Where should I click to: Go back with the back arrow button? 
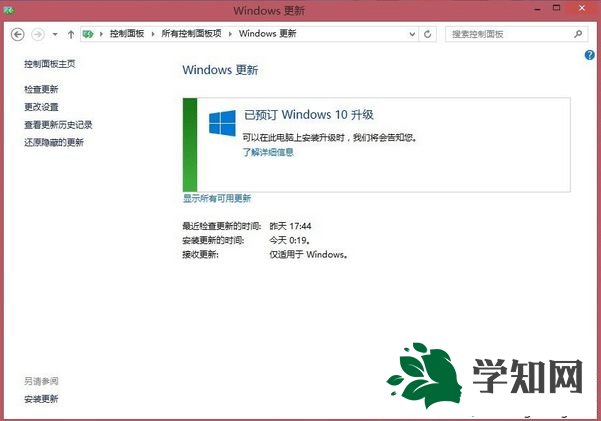[x=18, y=35]
